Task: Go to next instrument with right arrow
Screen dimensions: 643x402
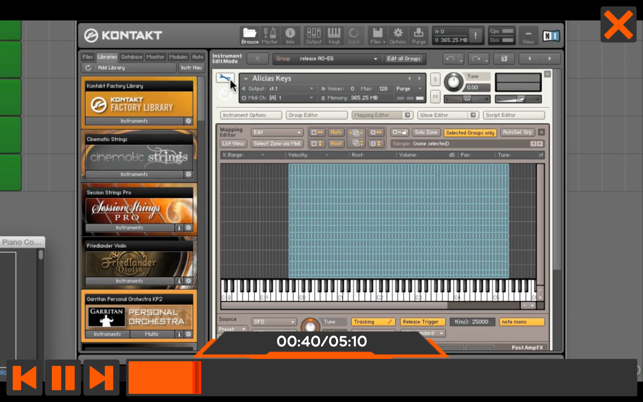Action: pyautogui.click(x=550, y=59)
